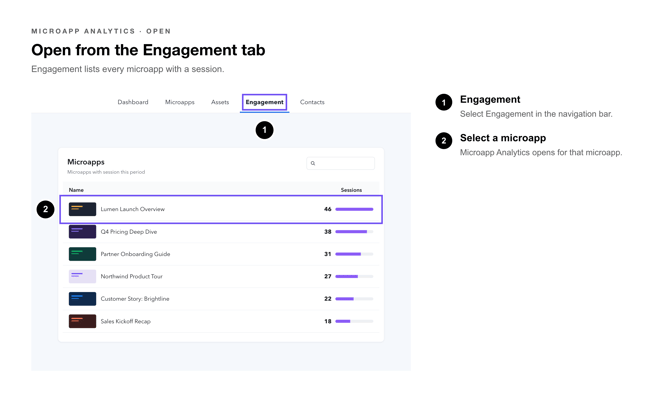Click the 'Select a microapp' step title

503,138
